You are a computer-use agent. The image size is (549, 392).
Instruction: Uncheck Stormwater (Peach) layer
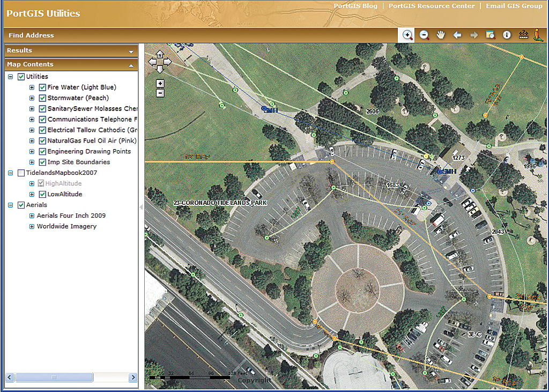pyautogui.click(x=42, y=98)
